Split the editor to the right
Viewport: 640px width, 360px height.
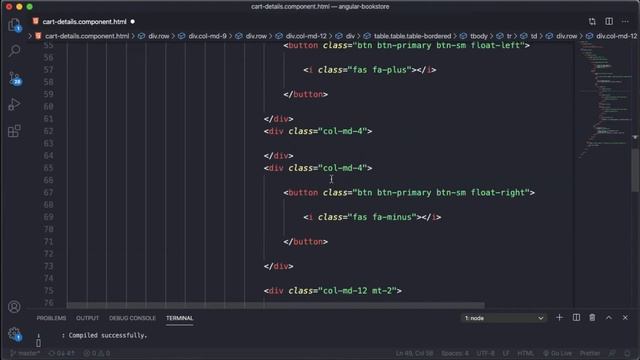(x=609, y=21)
